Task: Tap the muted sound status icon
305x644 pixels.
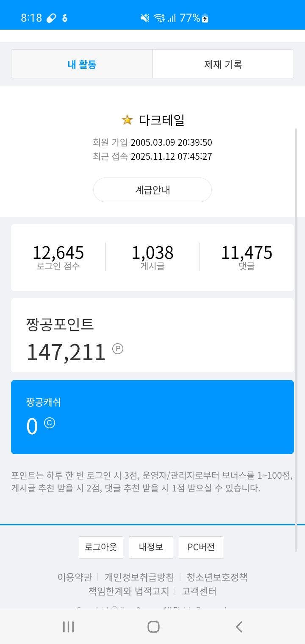Action: pos(145,18)
